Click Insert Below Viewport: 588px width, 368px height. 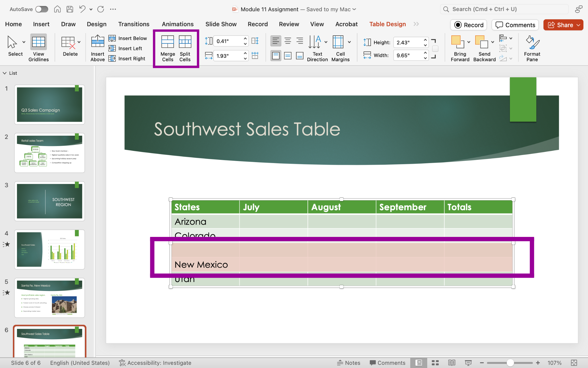[x=128, y=38]
